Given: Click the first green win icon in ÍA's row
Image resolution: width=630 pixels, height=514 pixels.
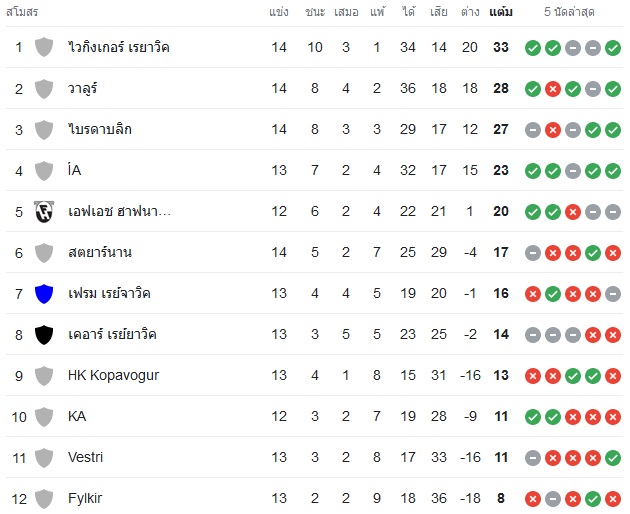Looking at the screenshot, I should point(532,171).
